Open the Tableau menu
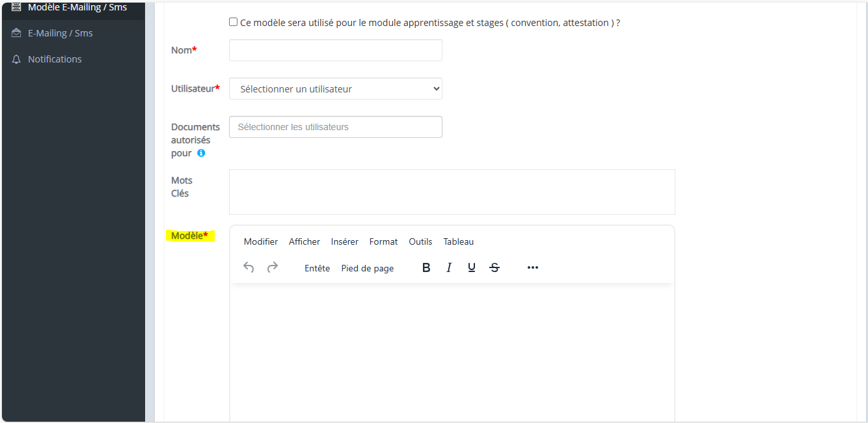Image resolution: width=868 pixels, height=423 pixels. [x=459, y=241]
